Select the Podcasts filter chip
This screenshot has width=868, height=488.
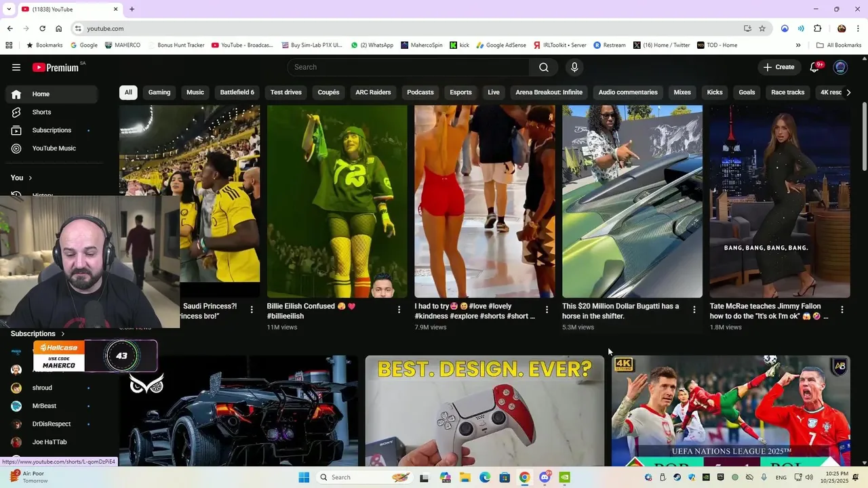(420, 92)
